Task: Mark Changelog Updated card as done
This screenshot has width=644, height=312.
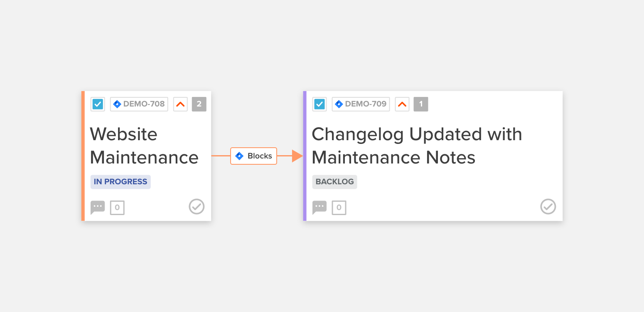Action: click(x=548, y=206)
